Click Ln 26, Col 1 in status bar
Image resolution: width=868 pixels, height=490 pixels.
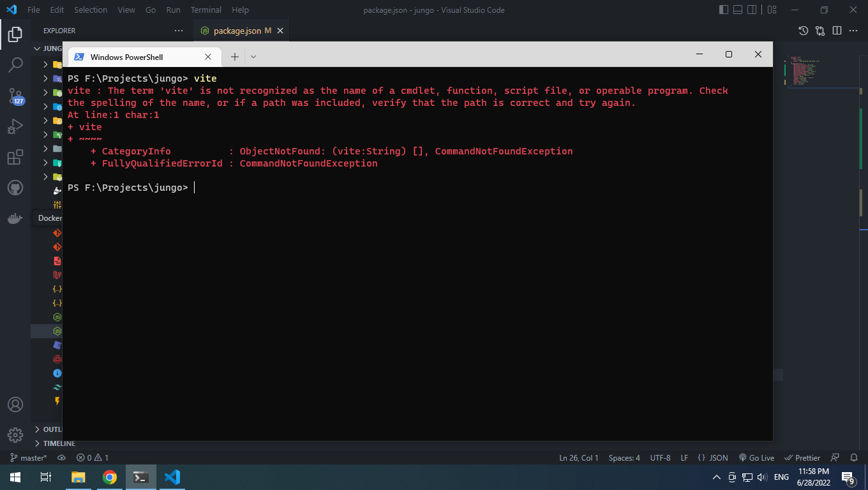tap(579, 457)
